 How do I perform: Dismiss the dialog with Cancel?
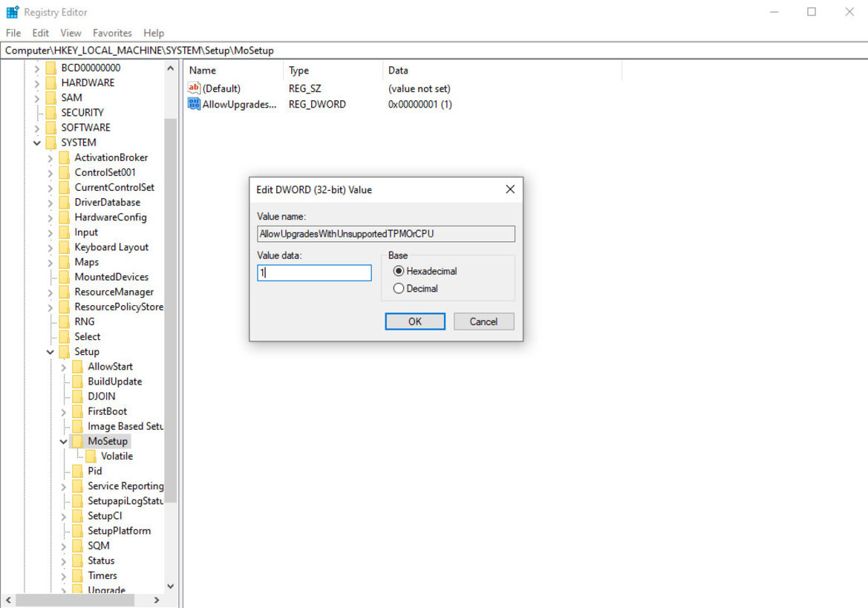pos(483,321)
